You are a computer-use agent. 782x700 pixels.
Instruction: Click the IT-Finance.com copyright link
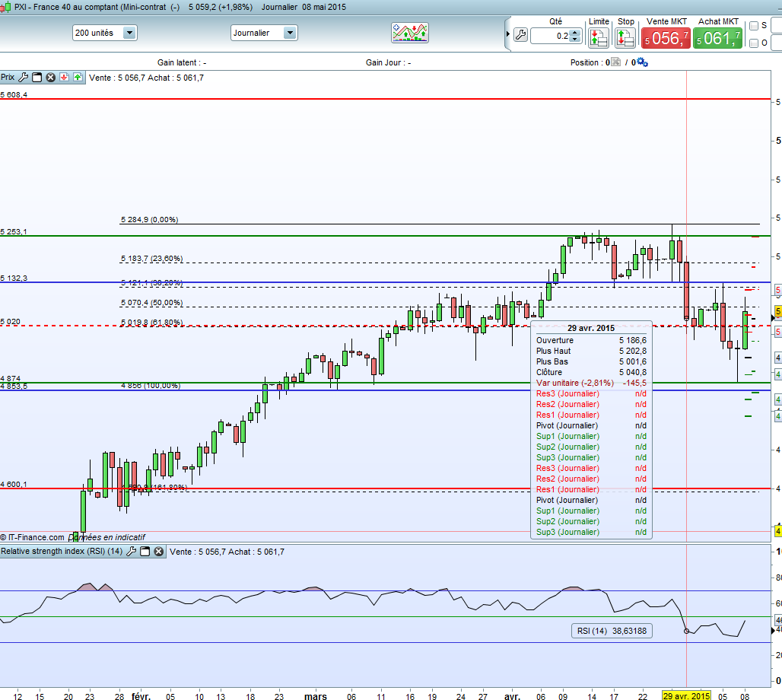tap(33, 537)
